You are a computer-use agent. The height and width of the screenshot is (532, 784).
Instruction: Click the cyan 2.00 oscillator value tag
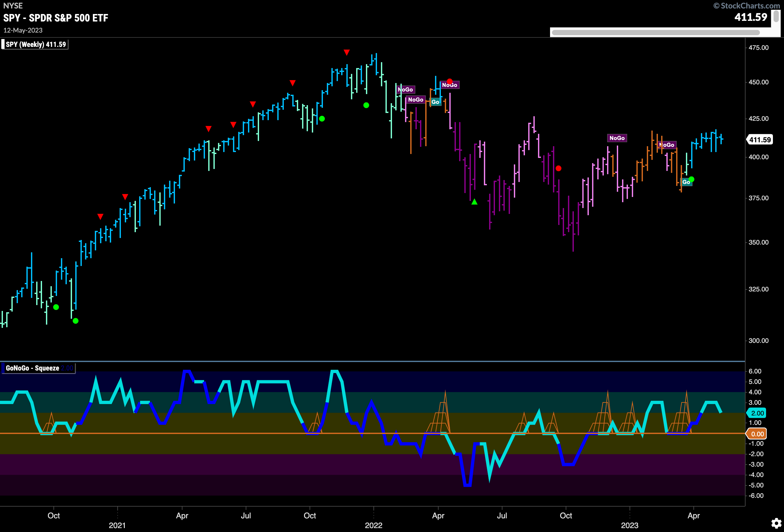click(x=757, y=413)
